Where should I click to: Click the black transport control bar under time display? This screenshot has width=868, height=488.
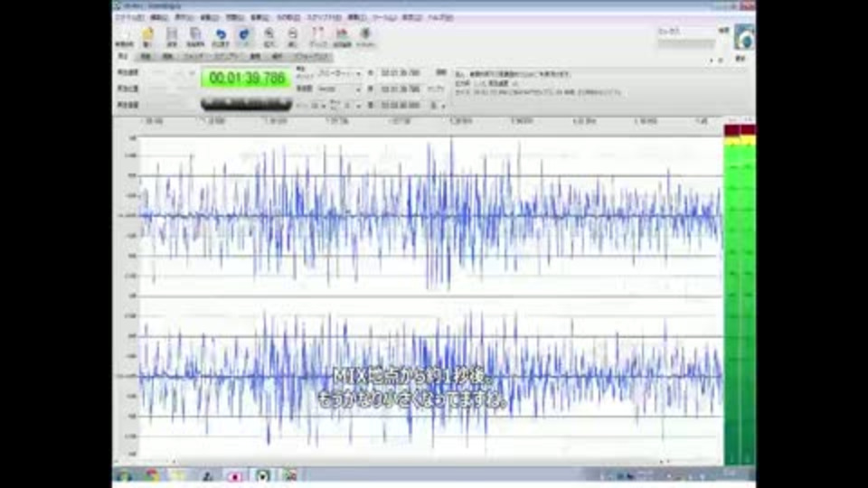pos(246,103)
